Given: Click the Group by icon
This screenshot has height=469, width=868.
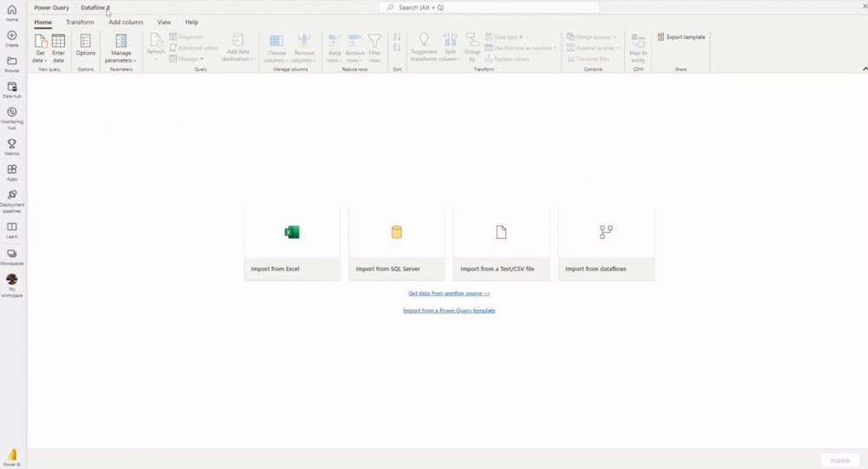Looking at the screenshot, I should coord(471,39).
